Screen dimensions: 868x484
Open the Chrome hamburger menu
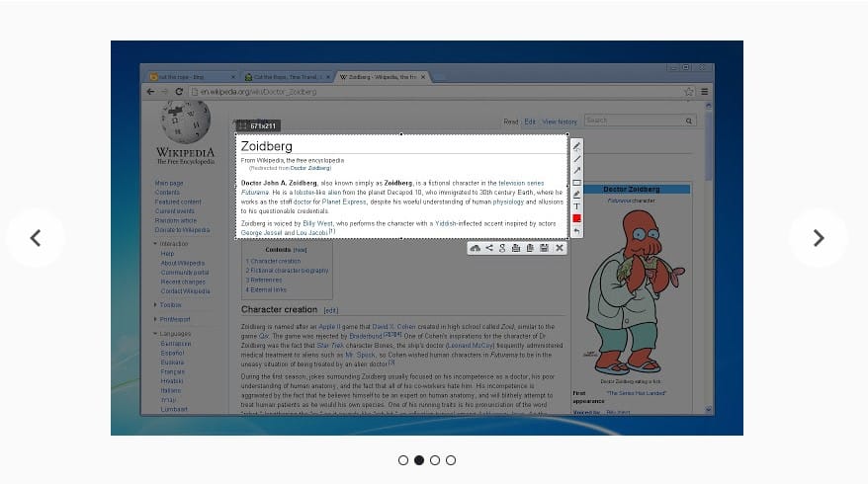(x=705, y=92)
